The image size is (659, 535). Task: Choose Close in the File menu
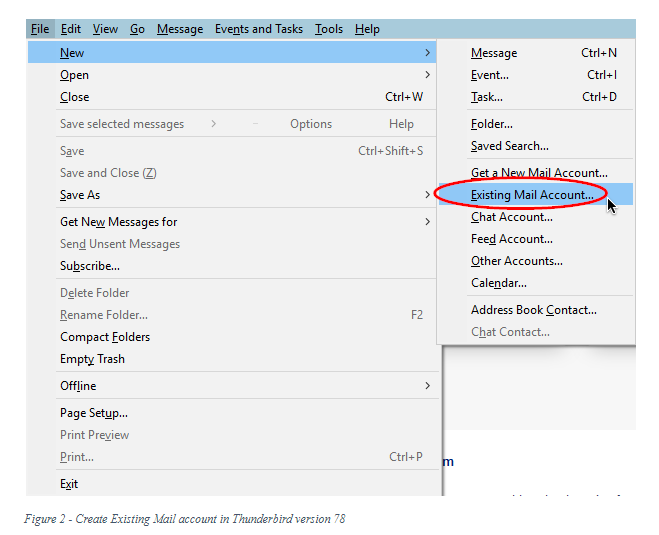232,97
